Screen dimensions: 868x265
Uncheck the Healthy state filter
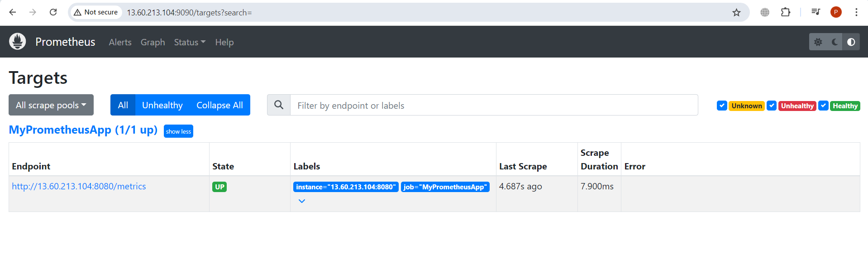pyautogui.click(x=823, y=106)
